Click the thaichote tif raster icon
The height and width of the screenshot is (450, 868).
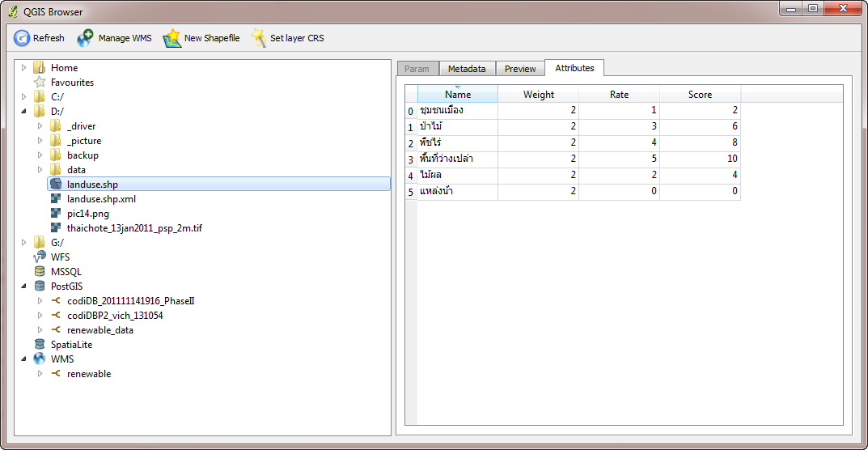(55, 227)
